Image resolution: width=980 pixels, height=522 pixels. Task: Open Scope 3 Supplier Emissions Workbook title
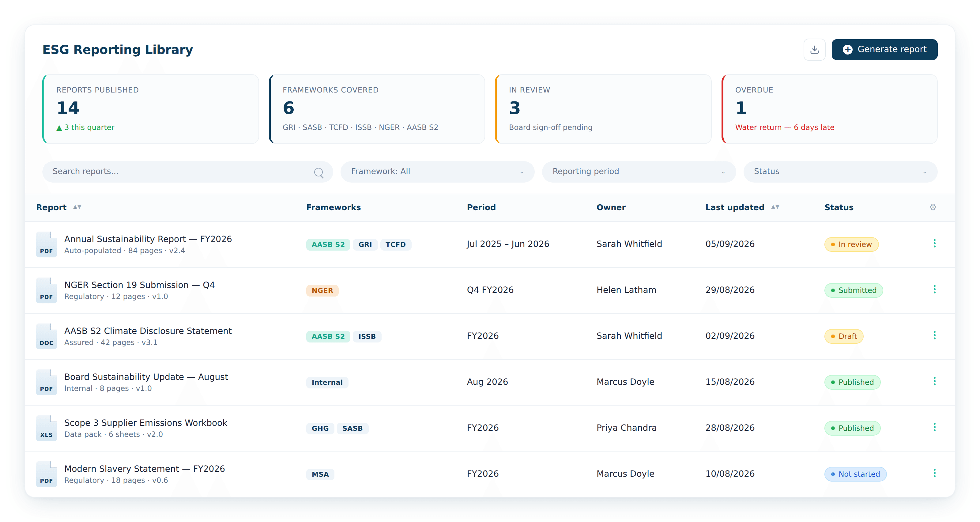click(x=146, y=423)
